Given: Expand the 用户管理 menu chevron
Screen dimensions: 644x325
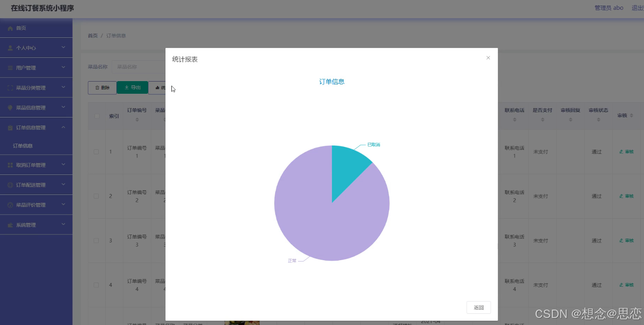Looking at the screenshot, I should 63,68.
